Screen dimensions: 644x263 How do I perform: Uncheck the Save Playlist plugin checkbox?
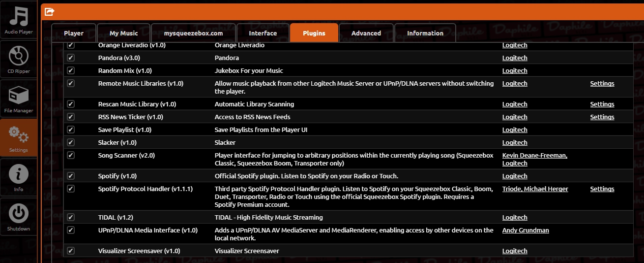(x=71, y=130)
